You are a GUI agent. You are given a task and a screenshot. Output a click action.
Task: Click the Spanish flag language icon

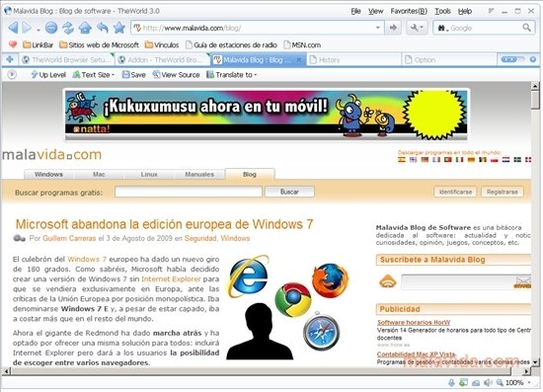pyautogui.click(x=402, y=160)
